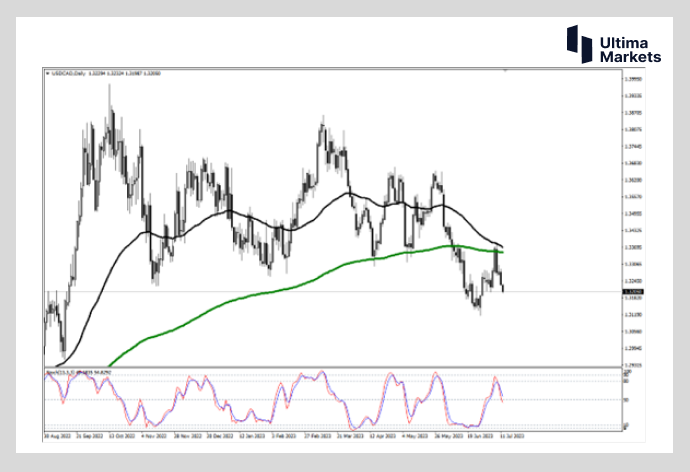Select the current price tag on the price axis
This screenshot has width=690, height=472.
(x=633, y=292)
